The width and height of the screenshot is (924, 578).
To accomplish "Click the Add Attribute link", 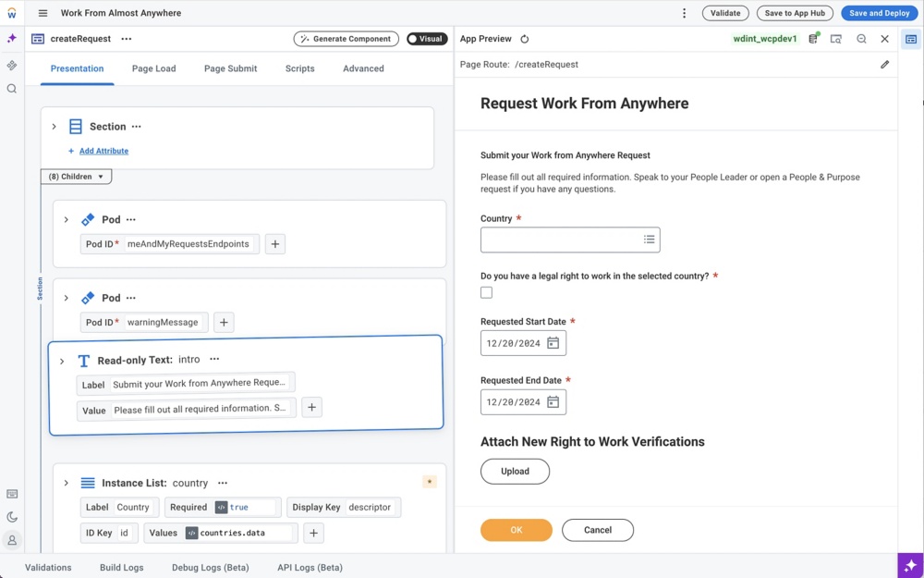I will click(x=103, y=151).
